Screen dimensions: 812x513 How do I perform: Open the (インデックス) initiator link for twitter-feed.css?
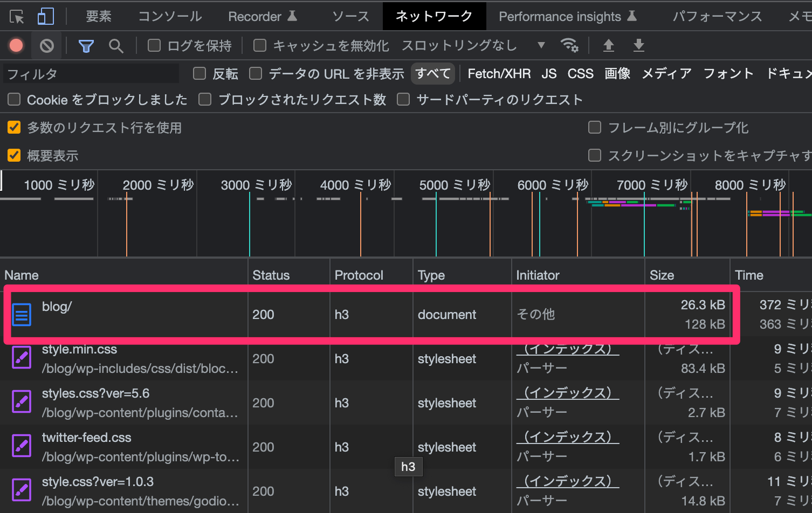[x=568, y=438]
